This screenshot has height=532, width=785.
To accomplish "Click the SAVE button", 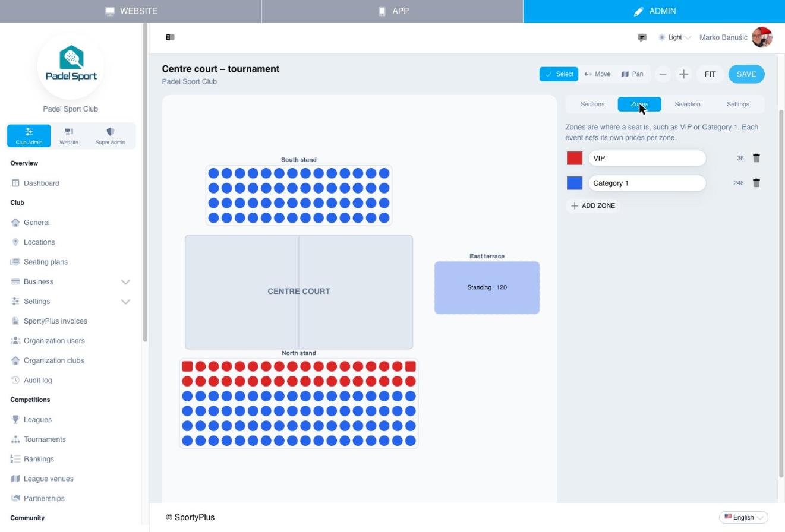I will (x=746, y=74).
